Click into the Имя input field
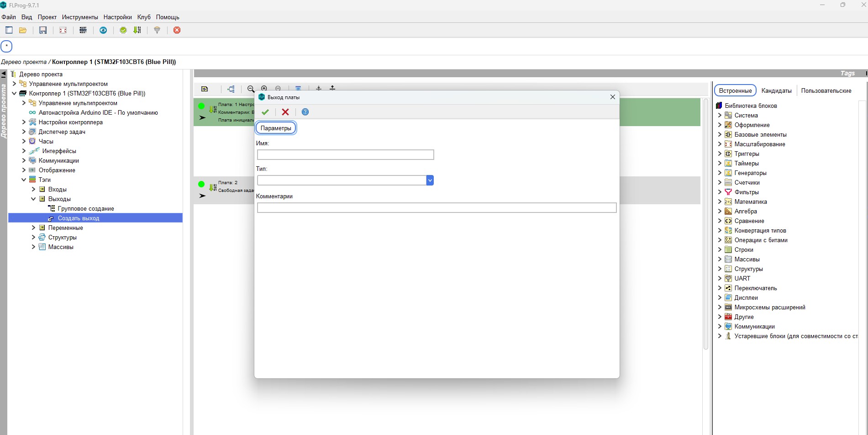The height and width of the screenshot is (435, 868). click(x=345, y=154)
